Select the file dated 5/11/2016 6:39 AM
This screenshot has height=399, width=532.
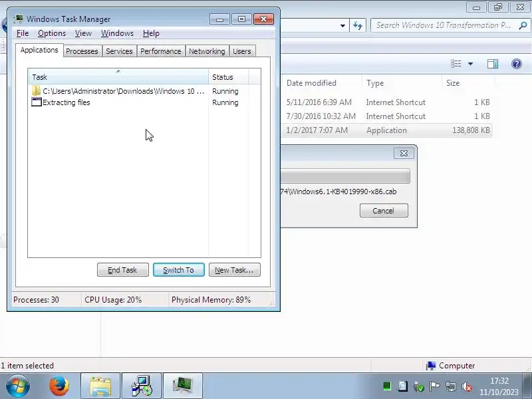tap(387, 102)
